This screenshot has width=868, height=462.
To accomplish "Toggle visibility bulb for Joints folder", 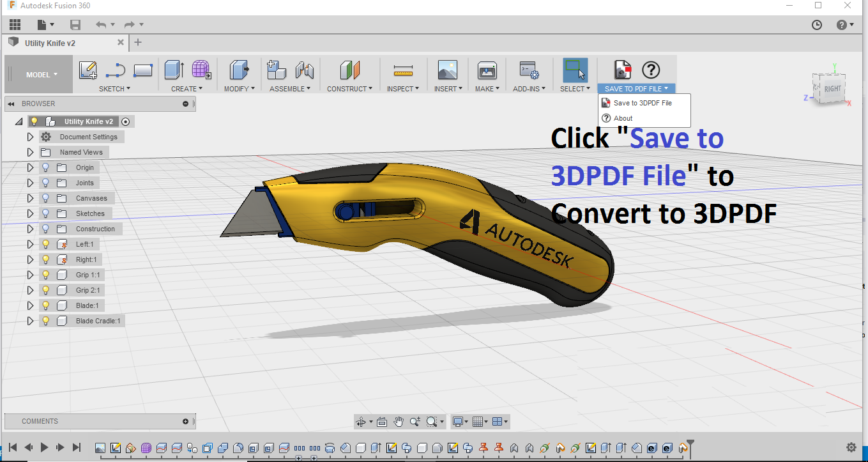I will tap(45, 183).
